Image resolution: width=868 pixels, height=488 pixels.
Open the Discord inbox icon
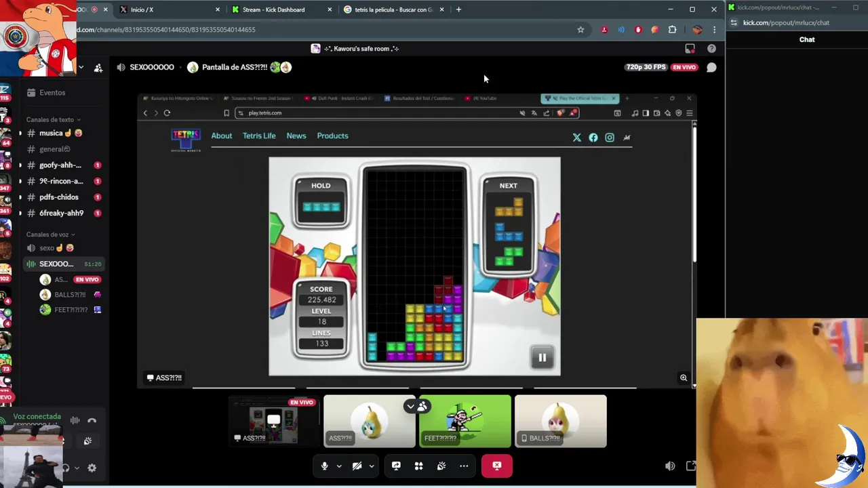[x=690, y=48]
